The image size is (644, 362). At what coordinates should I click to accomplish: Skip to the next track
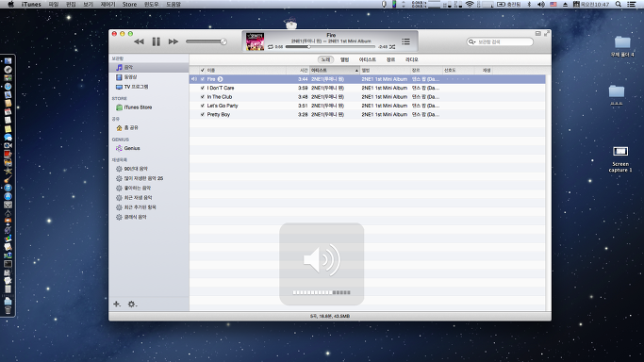click(173, 41)
